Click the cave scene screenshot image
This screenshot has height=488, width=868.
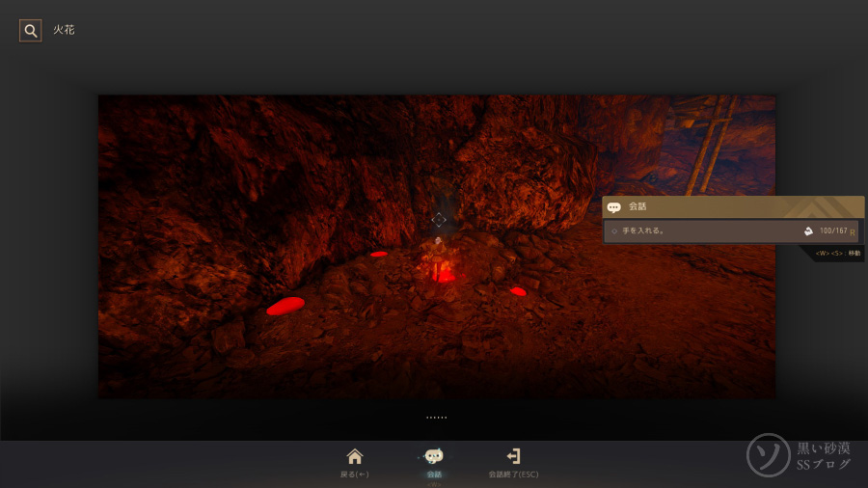437,247
